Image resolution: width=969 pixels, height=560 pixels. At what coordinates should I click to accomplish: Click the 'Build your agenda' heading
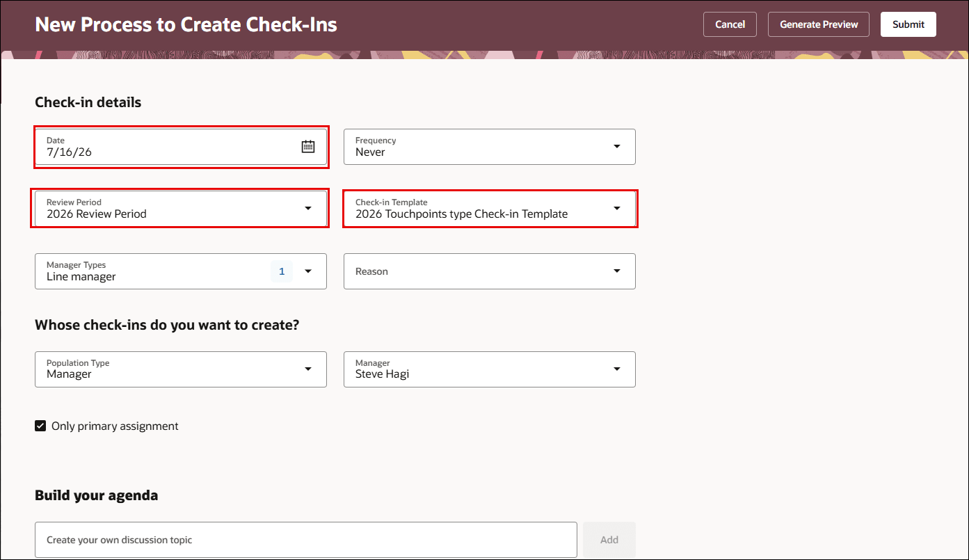pyautogui.click(x=97, y=495)
